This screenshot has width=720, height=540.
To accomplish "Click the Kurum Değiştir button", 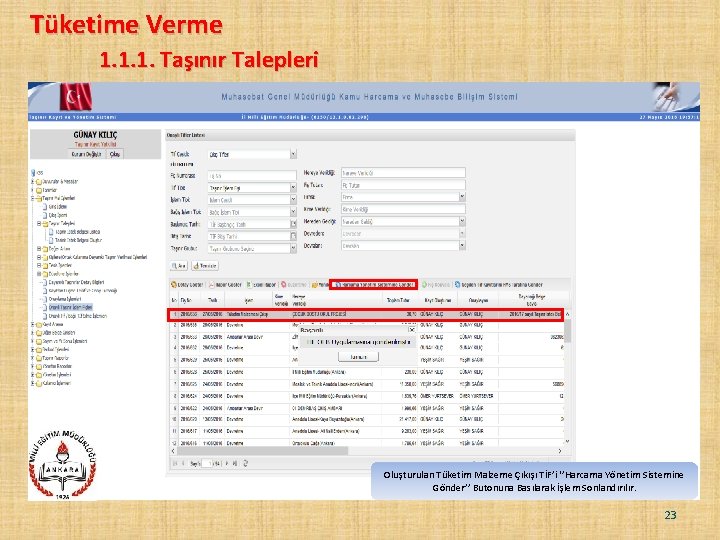I will pyautogui.click(x=86, y=154).
